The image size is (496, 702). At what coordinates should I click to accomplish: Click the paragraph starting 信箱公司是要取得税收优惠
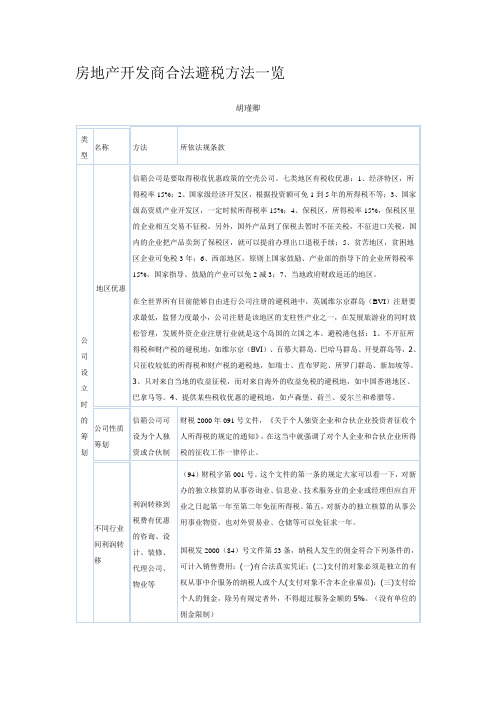(274, 226)
